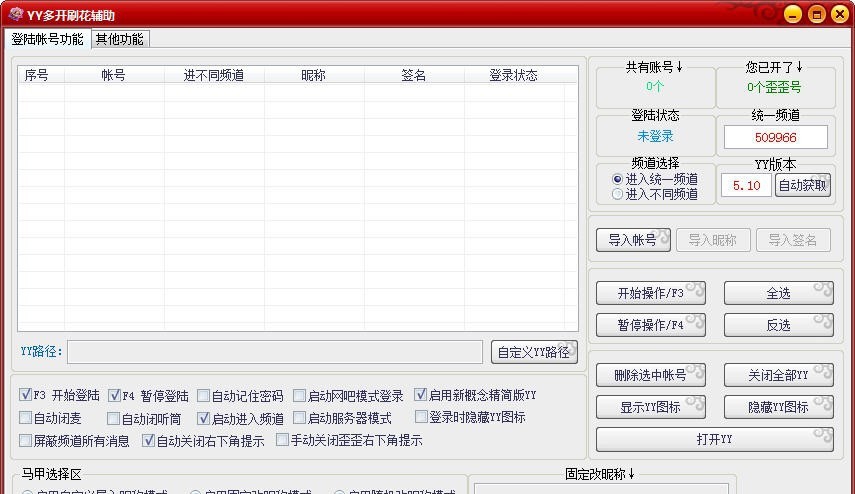Viewport: 855px width, 494px height.
Task: Click the 进不同频道 column header
Action: 214,75
